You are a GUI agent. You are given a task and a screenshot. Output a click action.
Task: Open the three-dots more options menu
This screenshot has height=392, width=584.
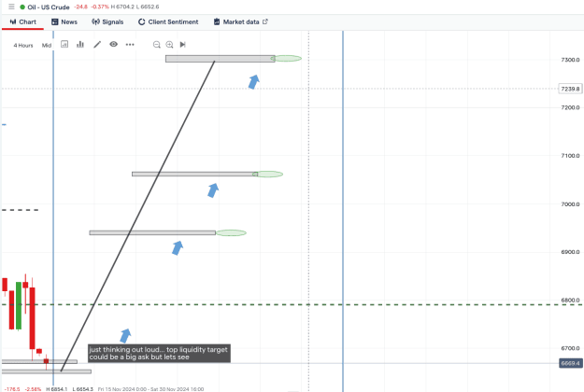(x=130, y=45)
